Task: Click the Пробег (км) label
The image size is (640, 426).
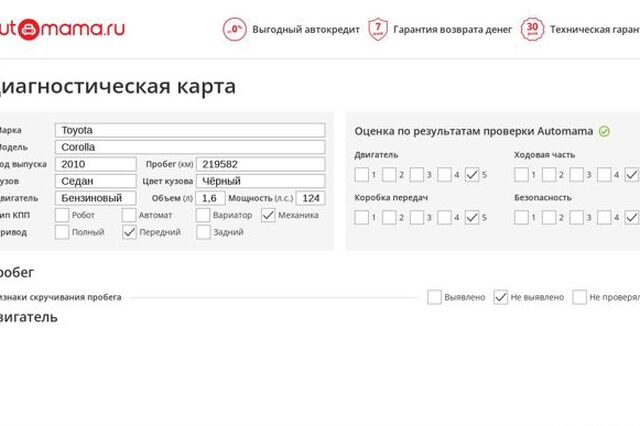Action: [x=169, y=164]
